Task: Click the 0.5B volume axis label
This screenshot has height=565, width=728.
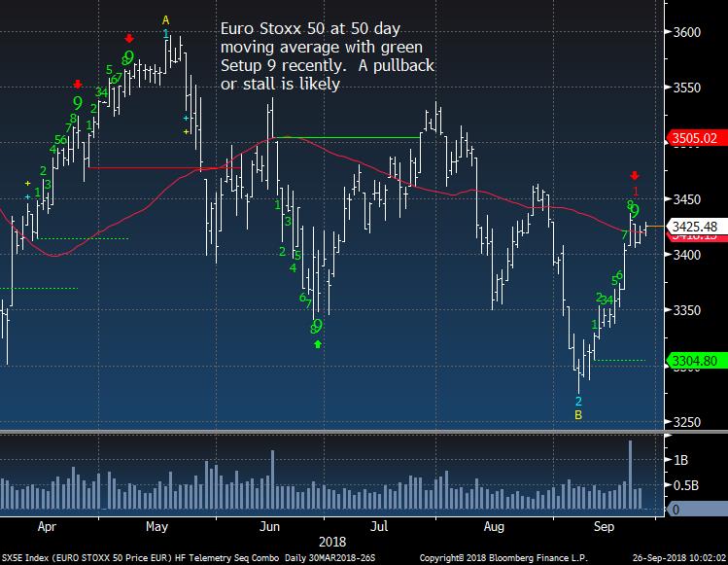Action: tap(686, 485)
